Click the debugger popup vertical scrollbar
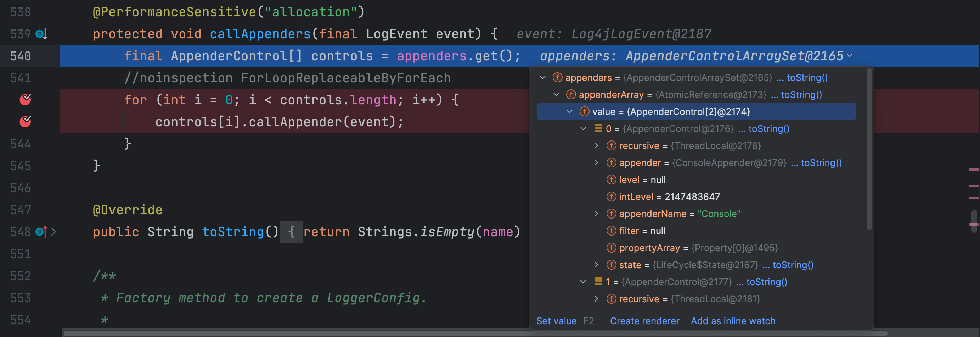 tap(869, 149)
